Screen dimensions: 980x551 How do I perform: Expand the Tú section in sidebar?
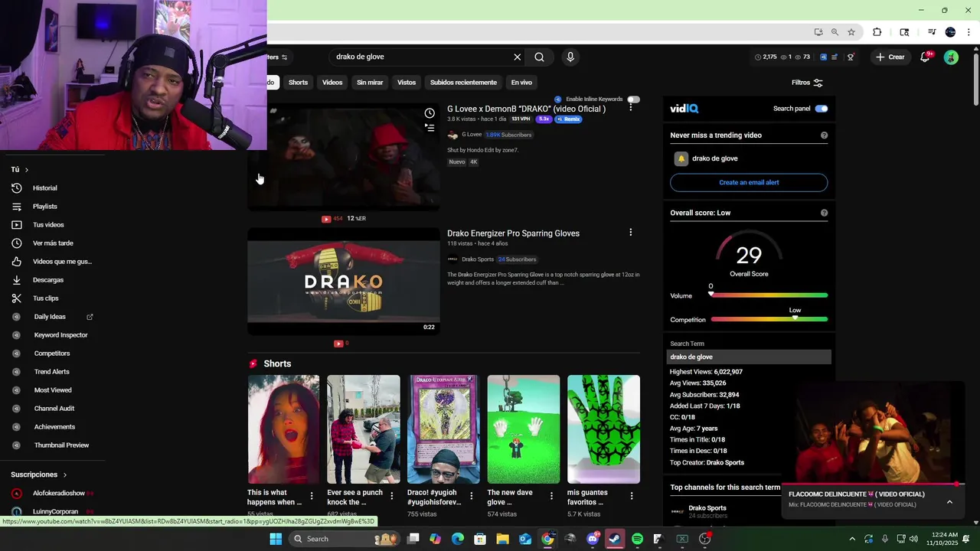point(20,169)
